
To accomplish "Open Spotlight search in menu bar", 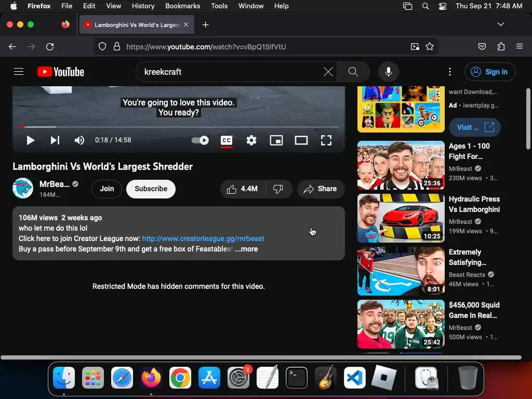I will coord(425,6).
